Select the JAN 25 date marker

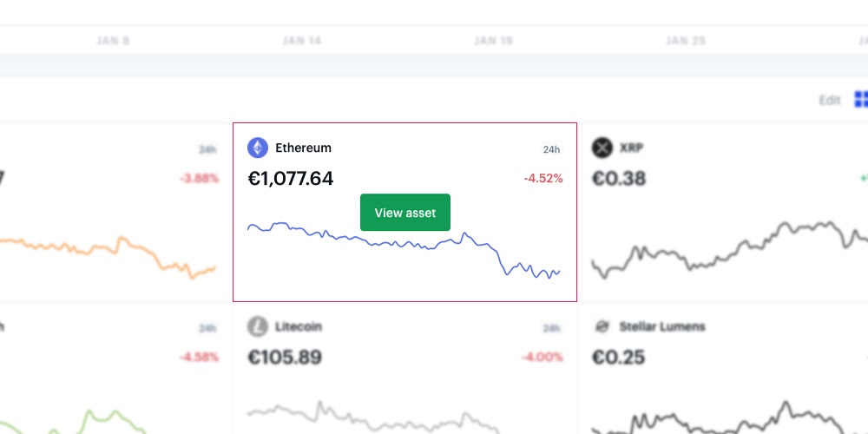[x=686, y=41]
